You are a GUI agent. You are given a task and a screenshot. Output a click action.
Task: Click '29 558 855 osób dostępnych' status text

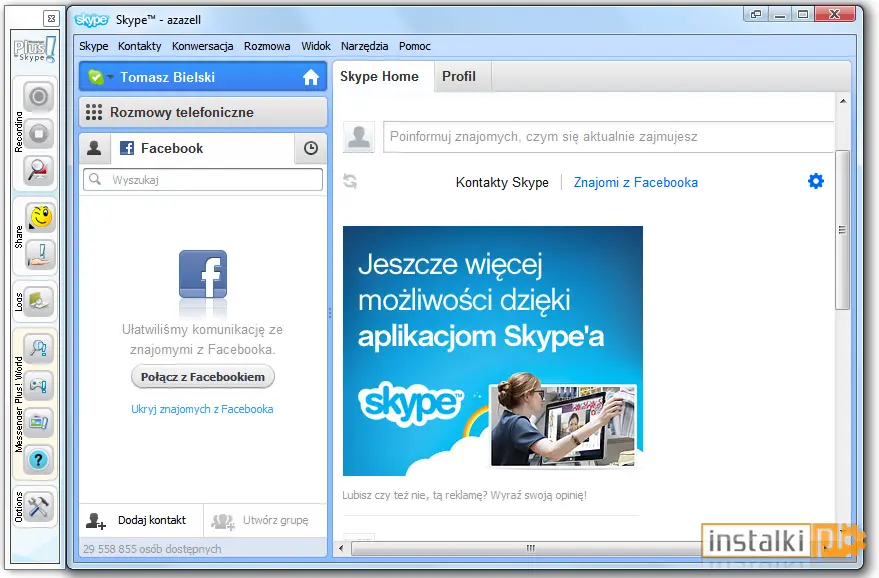tap(152, 549)
